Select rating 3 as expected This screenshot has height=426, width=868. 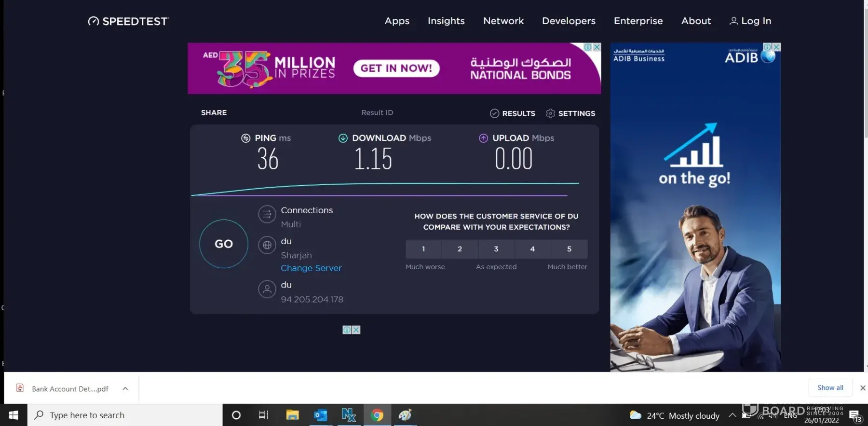point(496,249)
